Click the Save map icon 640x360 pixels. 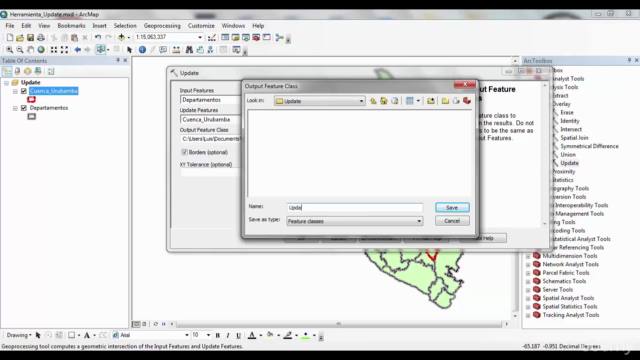(x=30, y=38)
